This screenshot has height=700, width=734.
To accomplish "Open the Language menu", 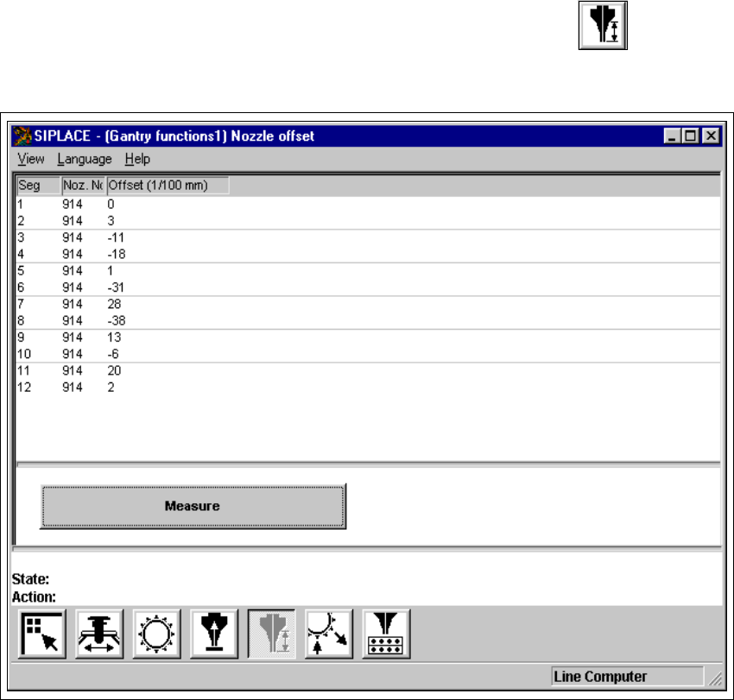I will point(85,159).
